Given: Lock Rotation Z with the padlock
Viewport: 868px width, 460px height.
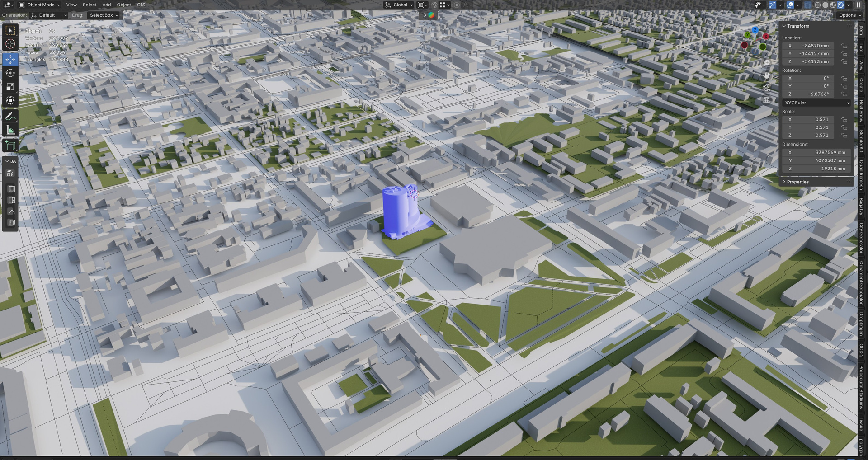Looking at the screenshot, I should click(x=844, y=94).
